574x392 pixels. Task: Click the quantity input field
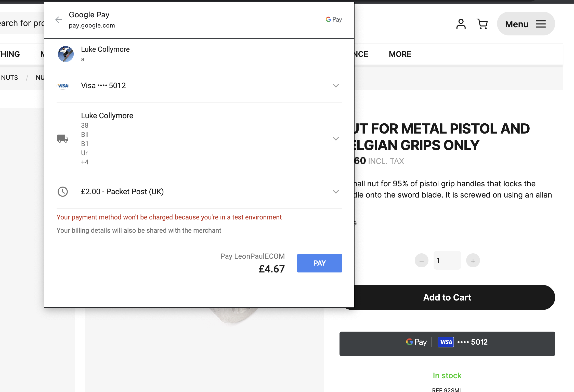(447, 260)
